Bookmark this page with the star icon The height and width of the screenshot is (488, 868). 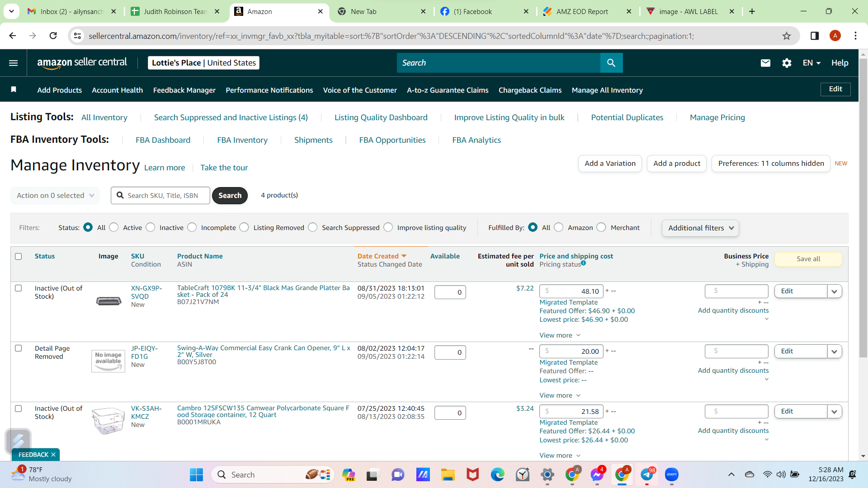coord(787,36)
